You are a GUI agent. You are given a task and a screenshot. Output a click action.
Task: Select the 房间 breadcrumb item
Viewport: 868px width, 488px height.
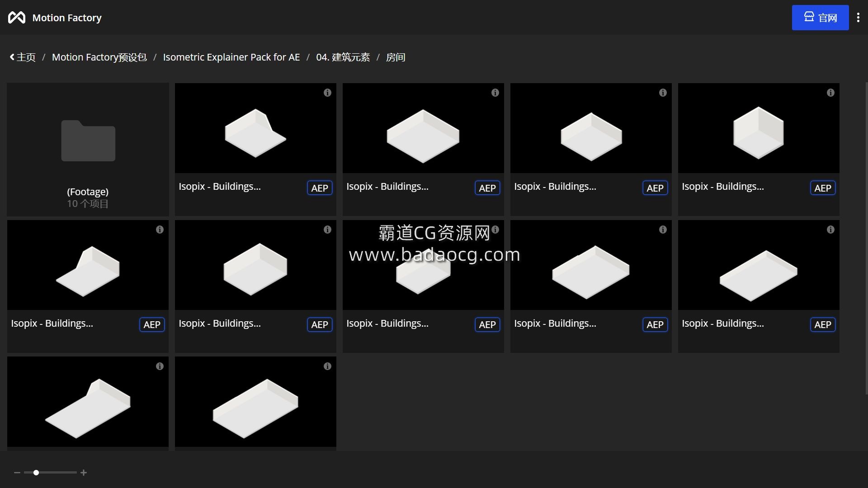396,57
